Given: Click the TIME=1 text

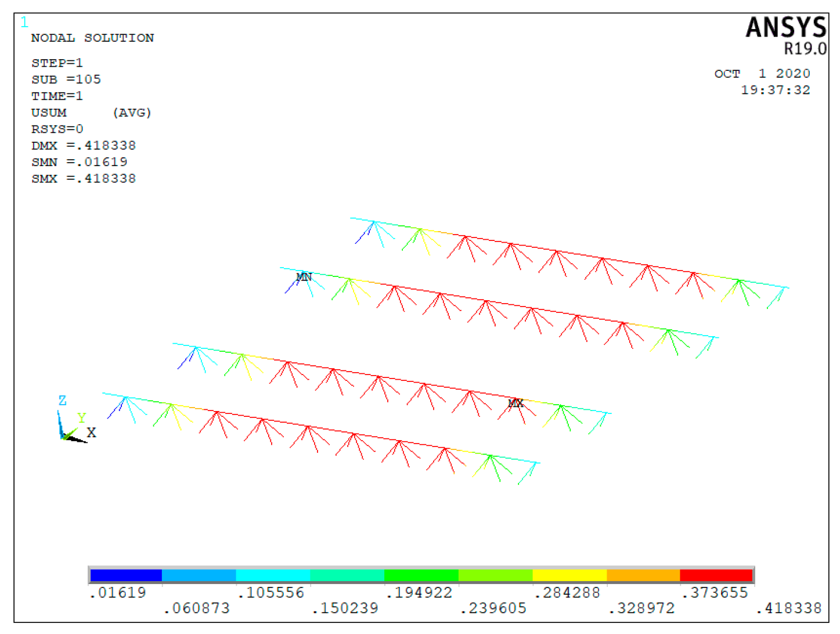Looking at the screenshot, I should 57,96.
